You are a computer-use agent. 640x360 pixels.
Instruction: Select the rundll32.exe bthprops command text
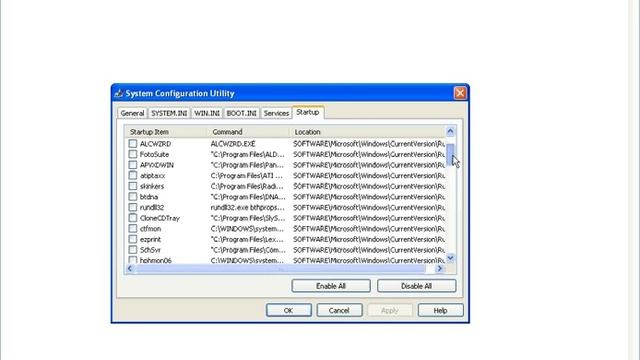(x=247, y=207)
